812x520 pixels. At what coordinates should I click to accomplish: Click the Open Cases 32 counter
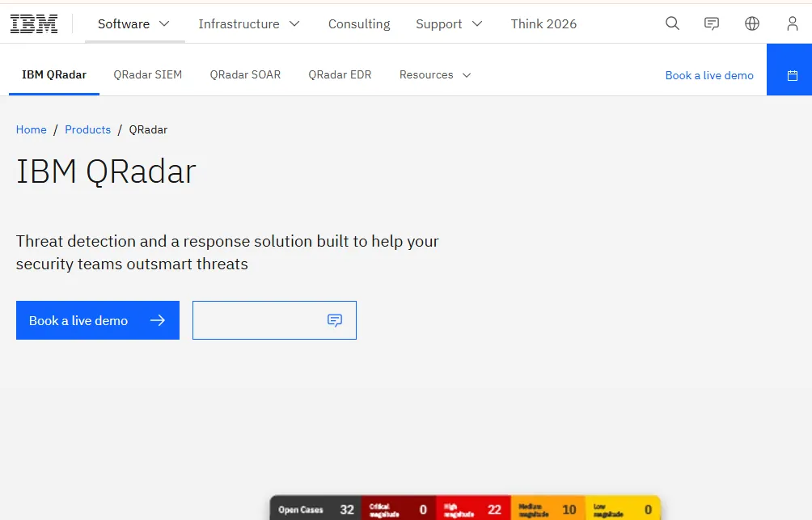coord(315,509)
